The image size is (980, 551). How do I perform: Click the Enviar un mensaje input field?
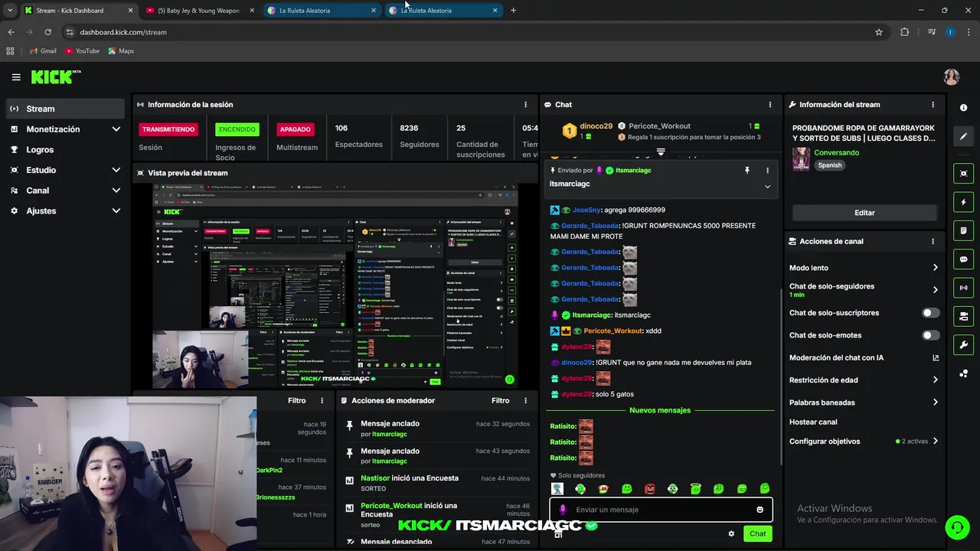(x=661, y=510)
